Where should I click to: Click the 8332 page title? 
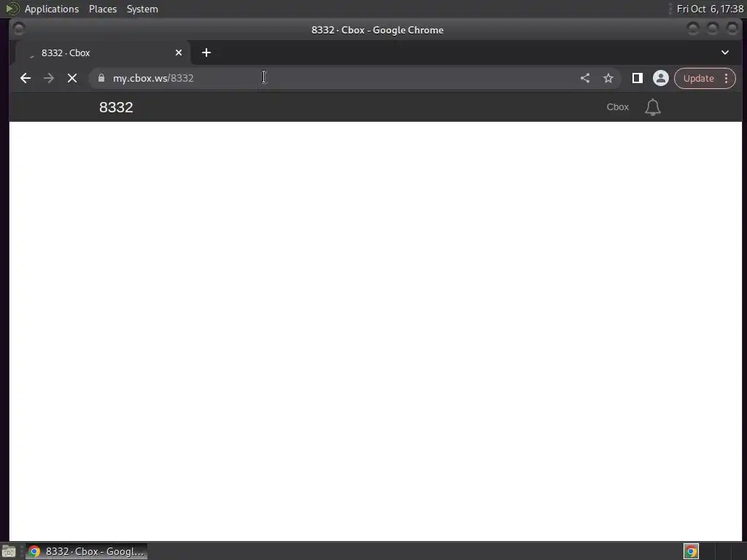point(116,107)
